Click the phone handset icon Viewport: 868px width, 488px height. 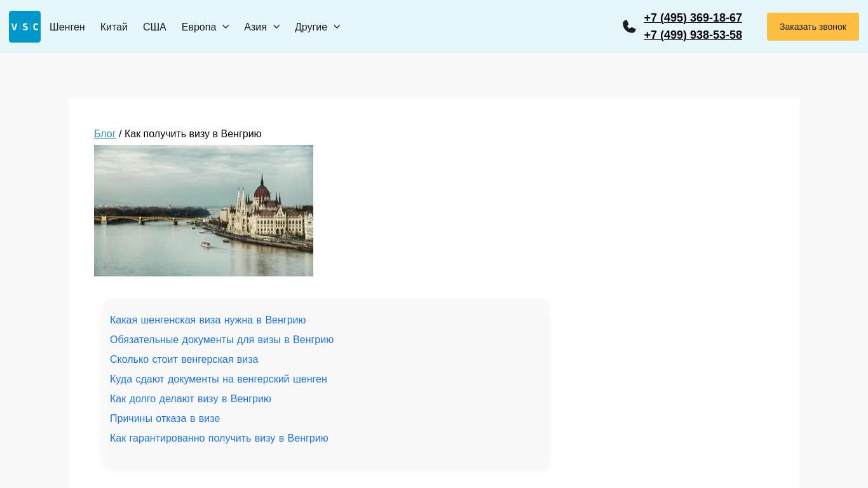tap(629, 27)
